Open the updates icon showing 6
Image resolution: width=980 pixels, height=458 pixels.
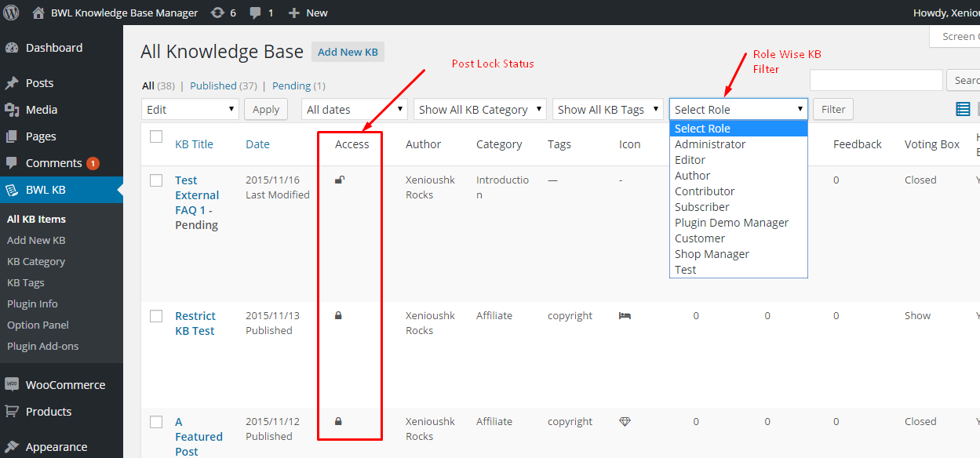216,13
